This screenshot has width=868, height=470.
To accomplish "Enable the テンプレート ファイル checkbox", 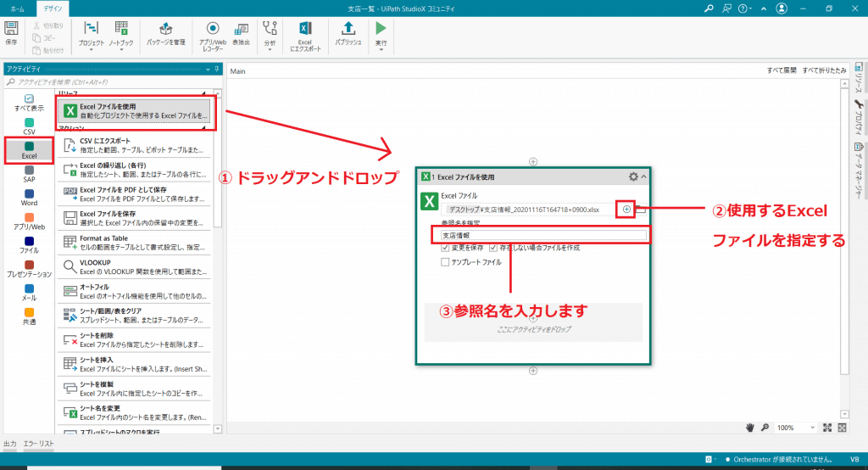I will 446,263.
